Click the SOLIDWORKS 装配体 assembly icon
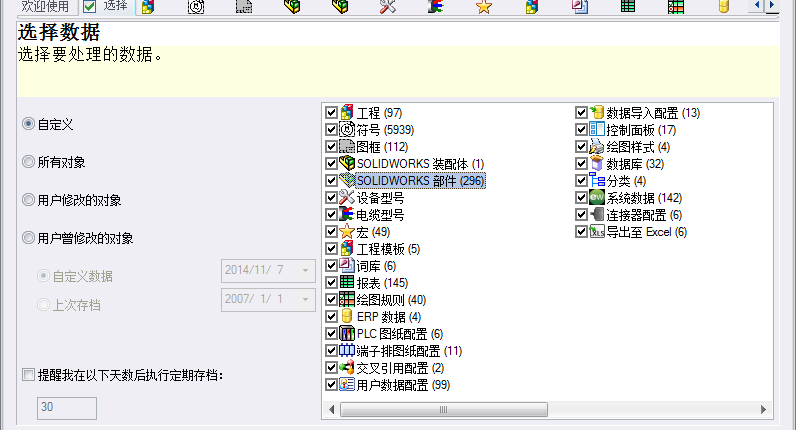The width and height of the screenshot is (796, 430). click(347, 163)
